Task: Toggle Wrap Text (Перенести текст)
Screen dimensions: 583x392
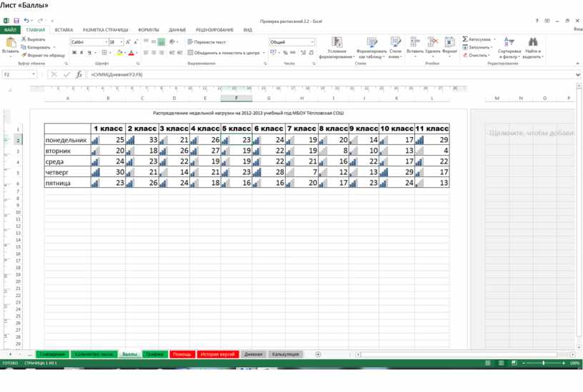Action: 207,42
